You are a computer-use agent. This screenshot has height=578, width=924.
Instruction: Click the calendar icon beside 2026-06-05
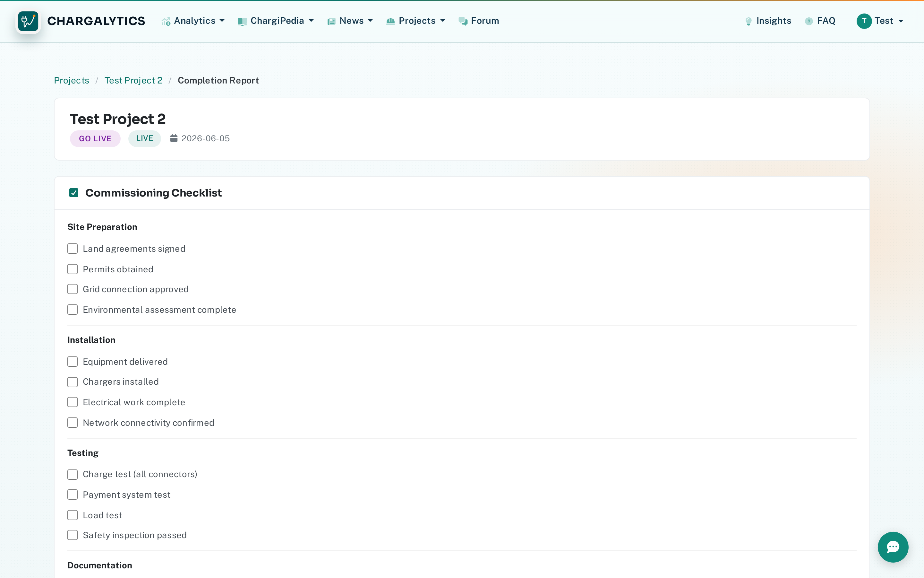pos(174,138)
